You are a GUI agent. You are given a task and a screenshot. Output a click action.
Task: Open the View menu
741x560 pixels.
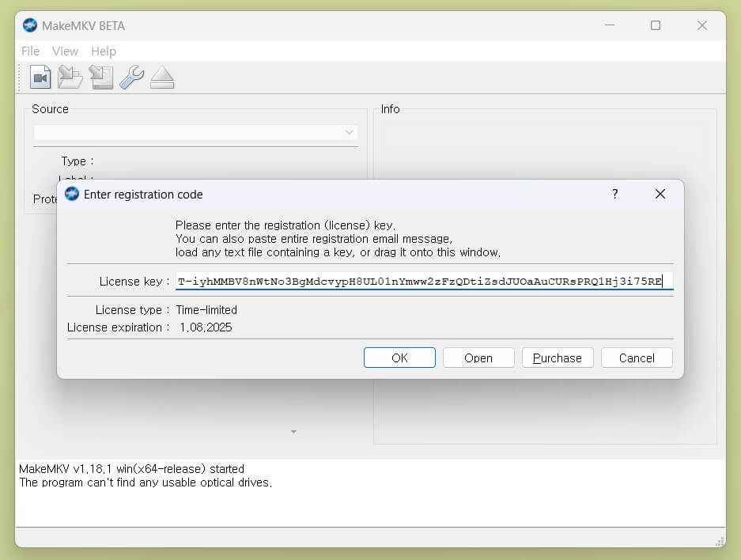tap(65, 51)
